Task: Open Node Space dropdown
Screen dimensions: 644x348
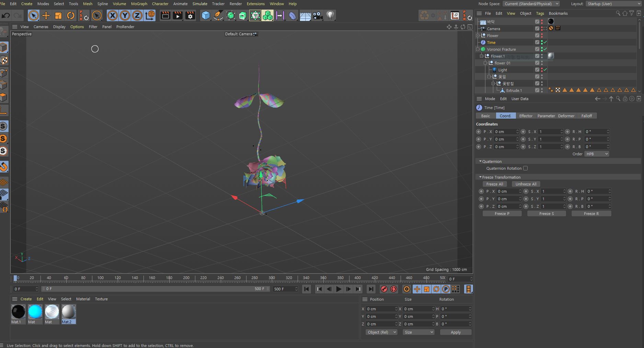Action: tap(531, 4)
